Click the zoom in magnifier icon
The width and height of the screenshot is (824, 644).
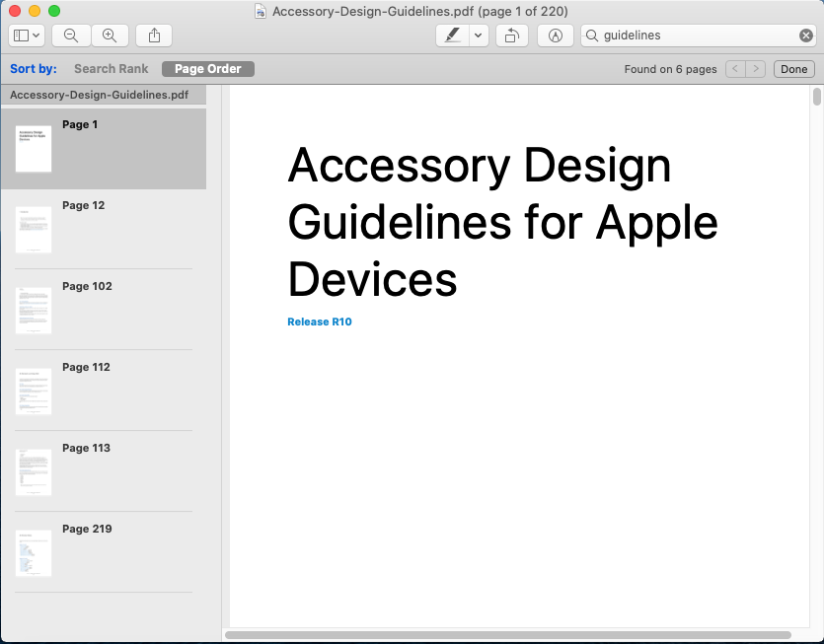point(110,36)
